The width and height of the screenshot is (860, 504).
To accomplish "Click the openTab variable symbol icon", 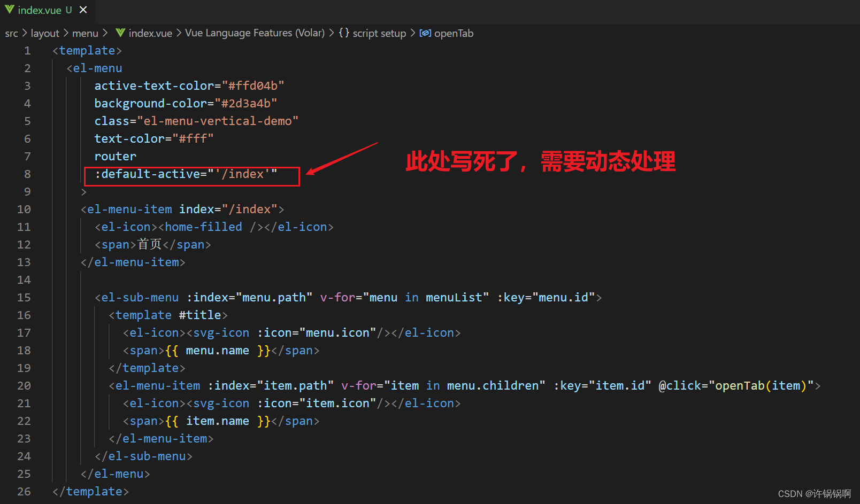I will [425, 33].
